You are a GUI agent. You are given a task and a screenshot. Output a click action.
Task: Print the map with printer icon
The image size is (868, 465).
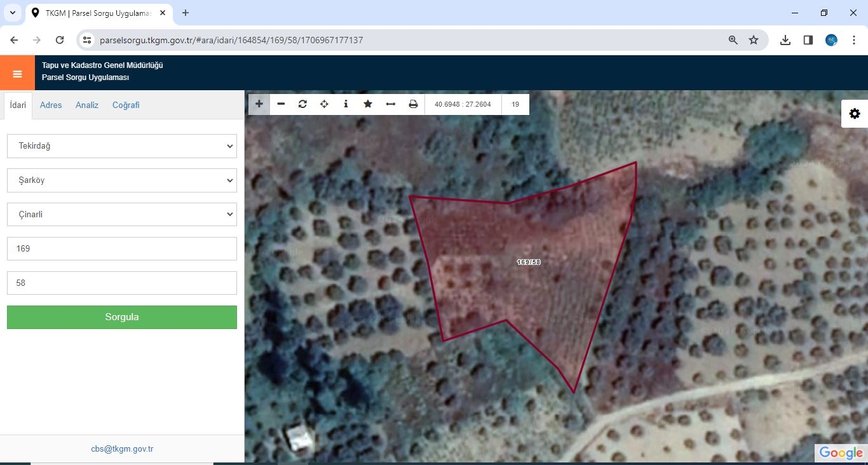point(413,104)
